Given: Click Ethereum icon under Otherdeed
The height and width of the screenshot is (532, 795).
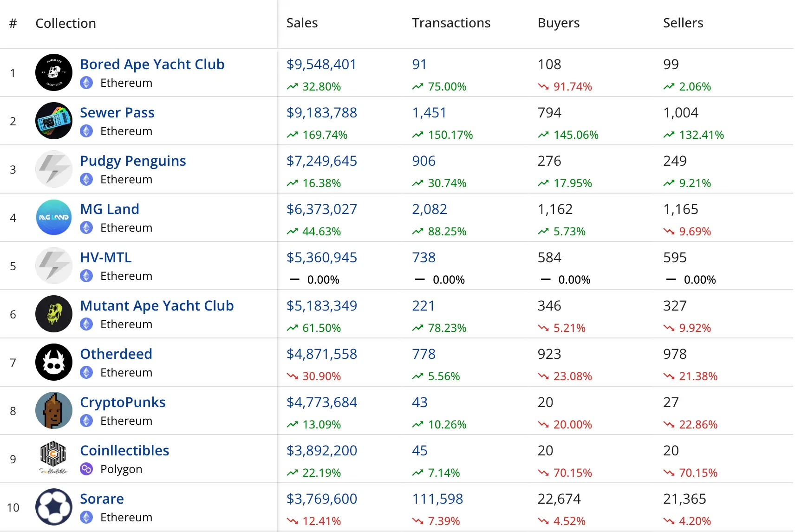Looking at the screenshot, I should (x=86, y=372).
